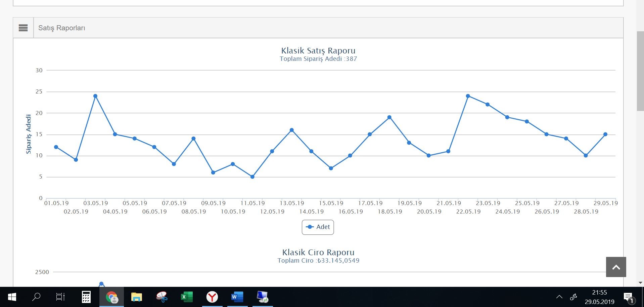Image resolution: width=644 pixels, height=307 pixels.
Task: Switch to Google Chrome on the taskbar
Action: [x=111, y=297]
